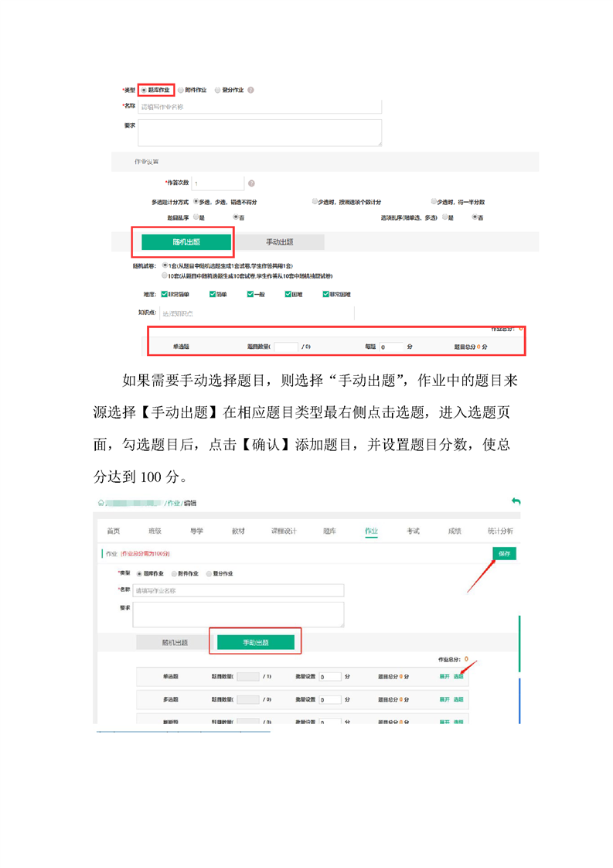Viewport: 613px width, 868px height.
Task: Choose 少选时，按照选项个数计分 option
Action: click(x=315, y=201)
